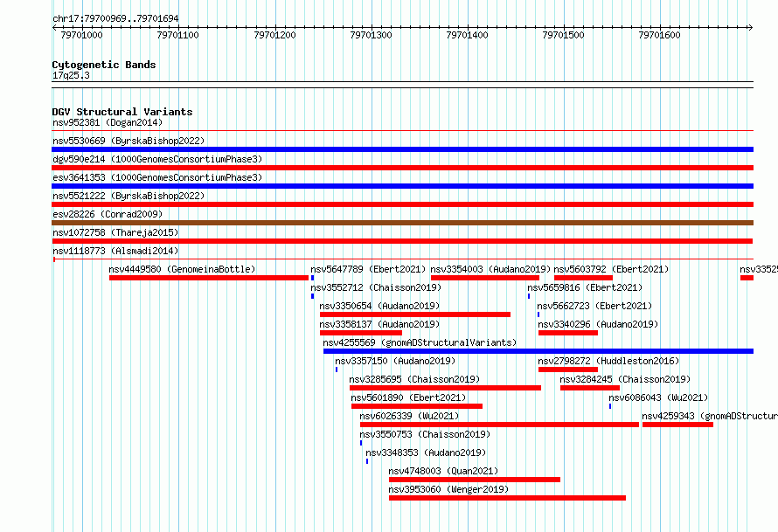Click the chr17:79700969..79701694 coordinate label
The image size is (778, 532).
pos(115,18)
